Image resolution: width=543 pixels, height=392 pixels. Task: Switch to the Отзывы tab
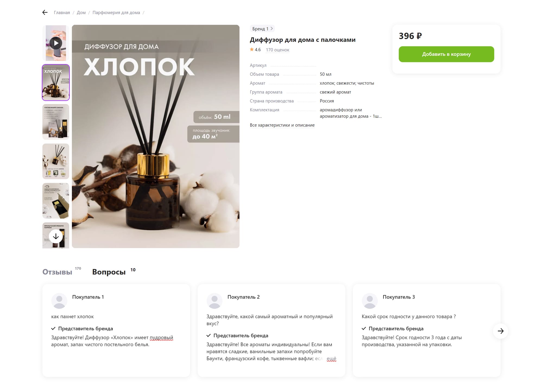(x=57, y=272)
